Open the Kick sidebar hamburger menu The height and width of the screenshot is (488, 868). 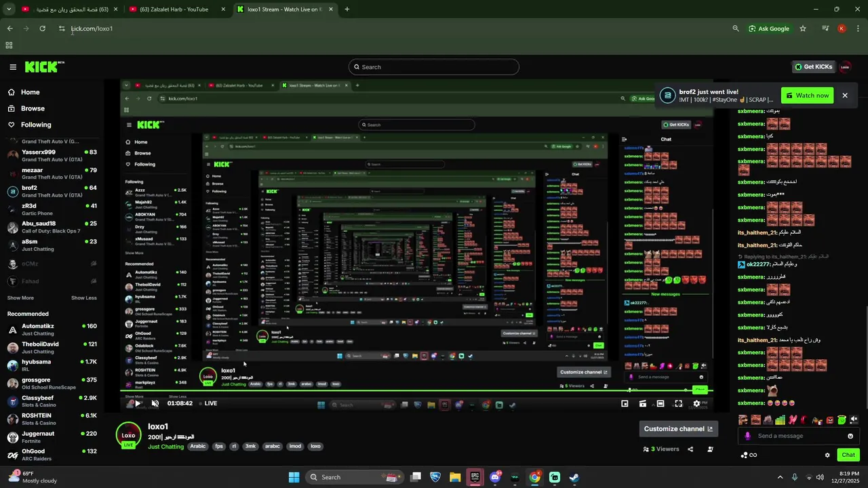[13, 67]
